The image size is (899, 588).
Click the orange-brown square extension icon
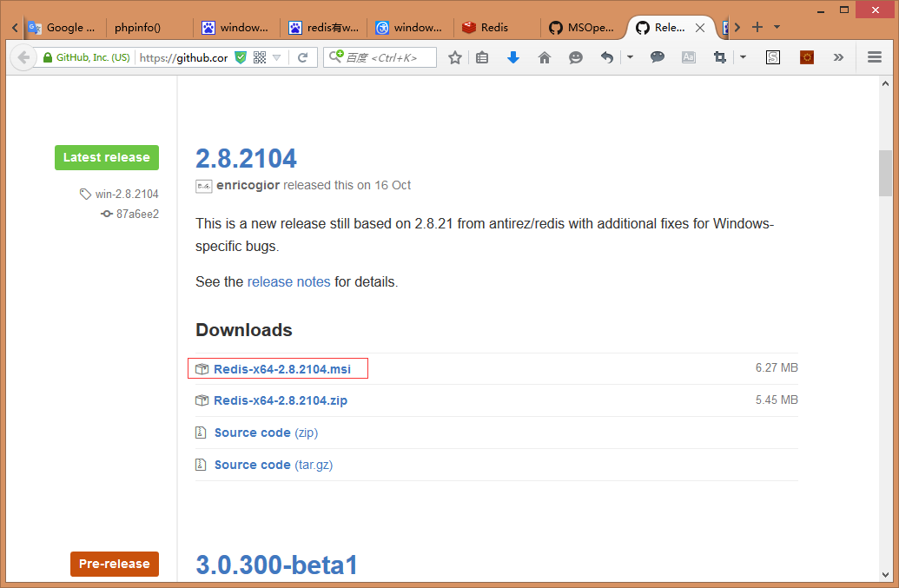(x=807, y=56)
